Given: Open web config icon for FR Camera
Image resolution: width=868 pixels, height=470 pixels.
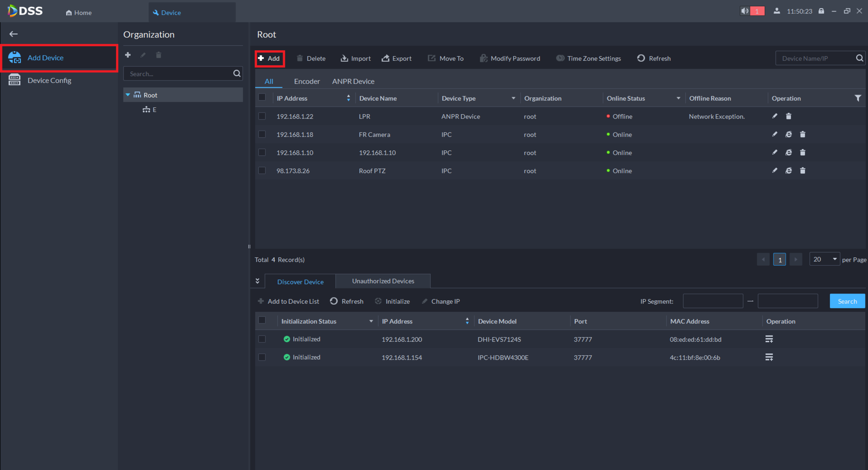Looking at the screenshot, I should (x=788, y=134).
